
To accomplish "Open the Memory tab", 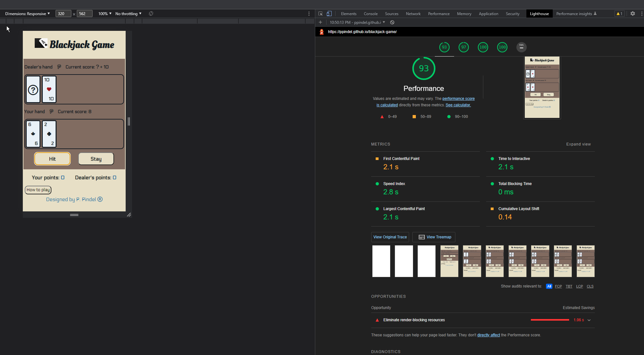I will pos(464,13).
